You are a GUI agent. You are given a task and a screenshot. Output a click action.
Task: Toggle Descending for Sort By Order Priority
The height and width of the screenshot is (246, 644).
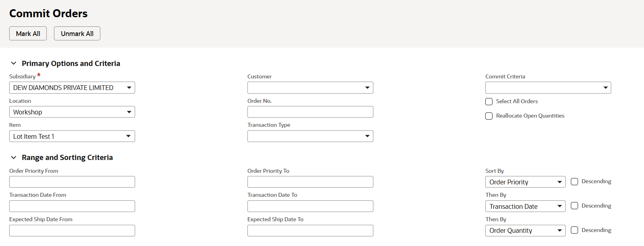(574, 182)
